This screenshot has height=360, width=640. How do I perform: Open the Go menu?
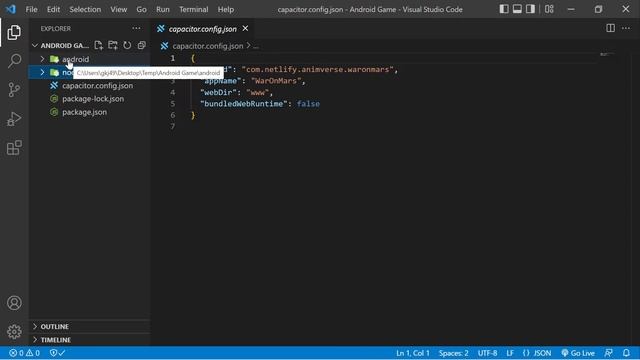pos(141,9)
